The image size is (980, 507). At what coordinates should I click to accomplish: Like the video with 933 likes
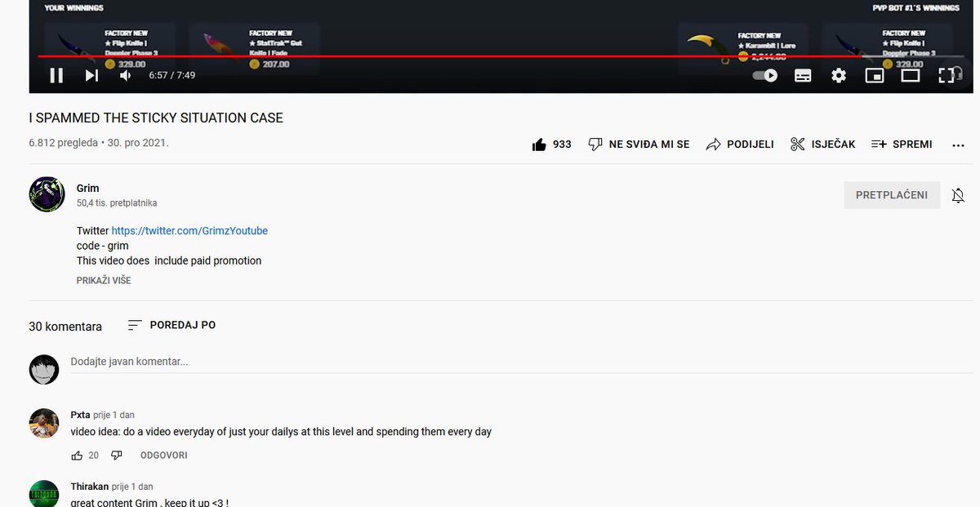click(552, 144)
